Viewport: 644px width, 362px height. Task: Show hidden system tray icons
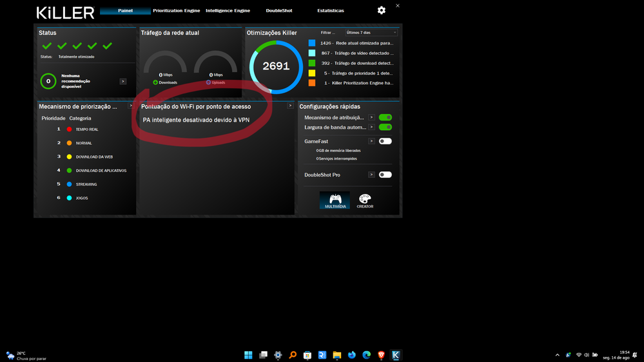coord(558,355)
